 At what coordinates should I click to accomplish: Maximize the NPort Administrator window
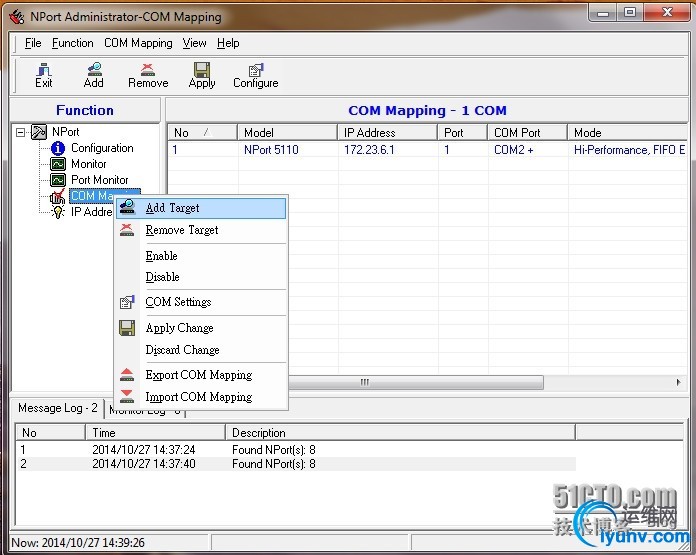pos(629,13)
